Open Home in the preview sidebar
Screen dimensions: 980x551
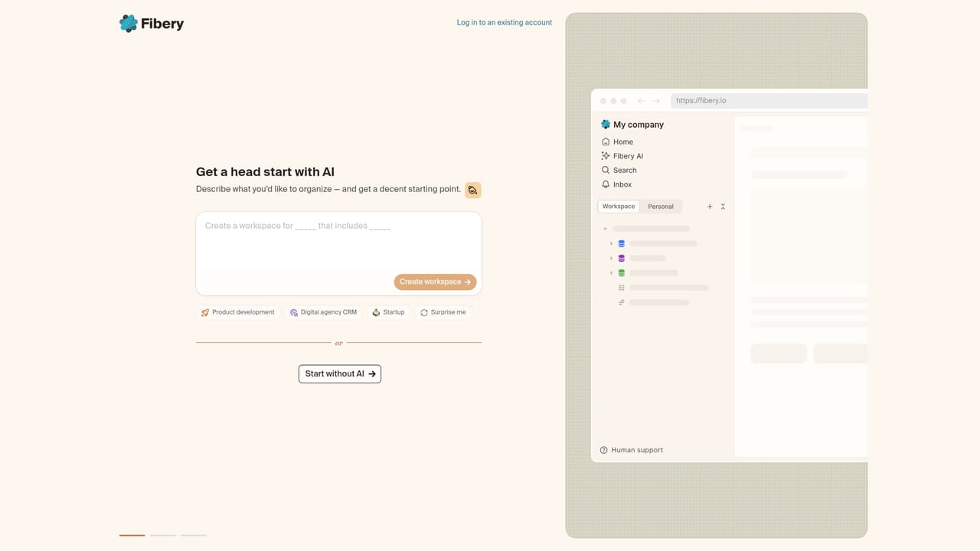[617, 142]
